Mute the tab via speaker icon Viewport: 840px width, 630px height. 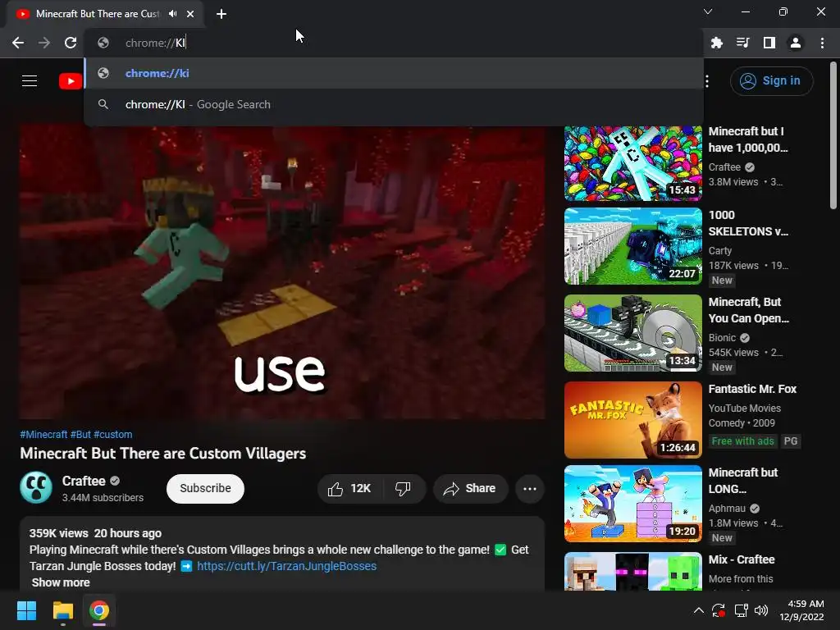coord(172,14)
